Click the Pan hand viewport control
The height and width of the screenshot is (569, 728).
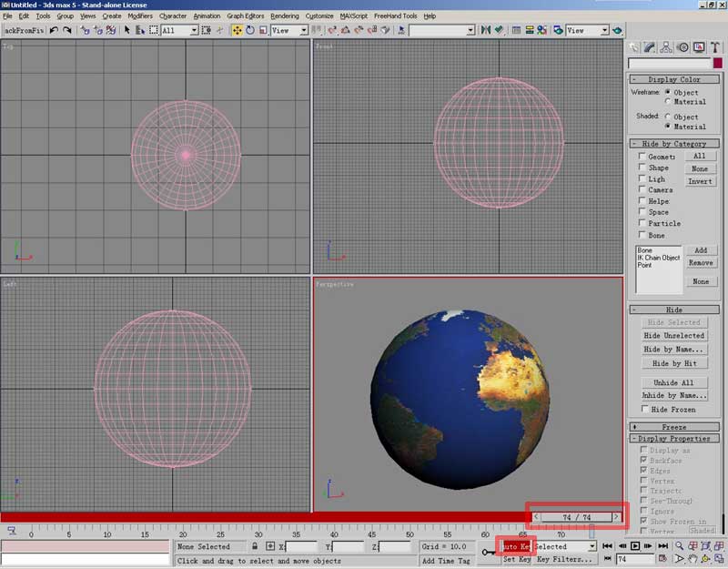(x=693, y=558)
